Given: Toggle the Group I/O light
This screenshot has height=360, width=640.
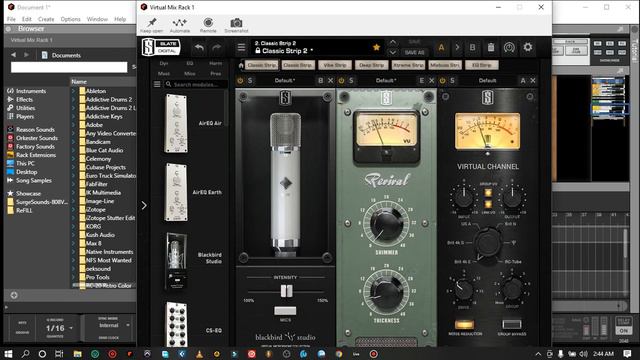Looking at the screenshot, I should coord(488,192).
